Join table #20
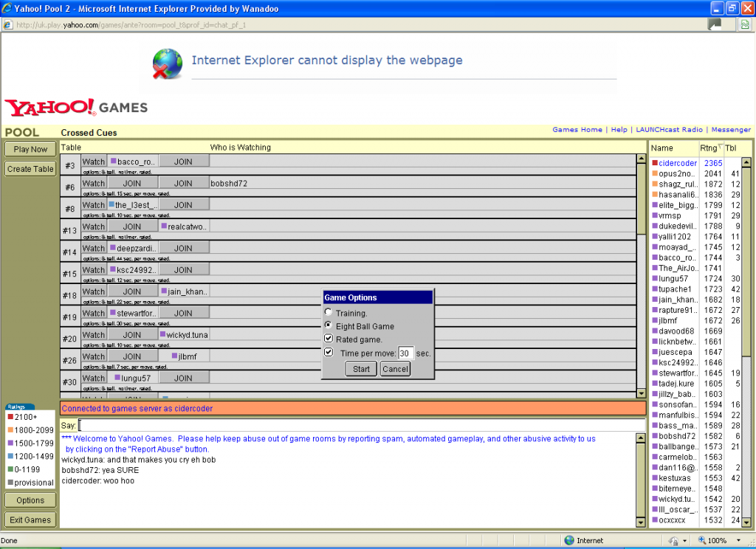 (131, 335)
